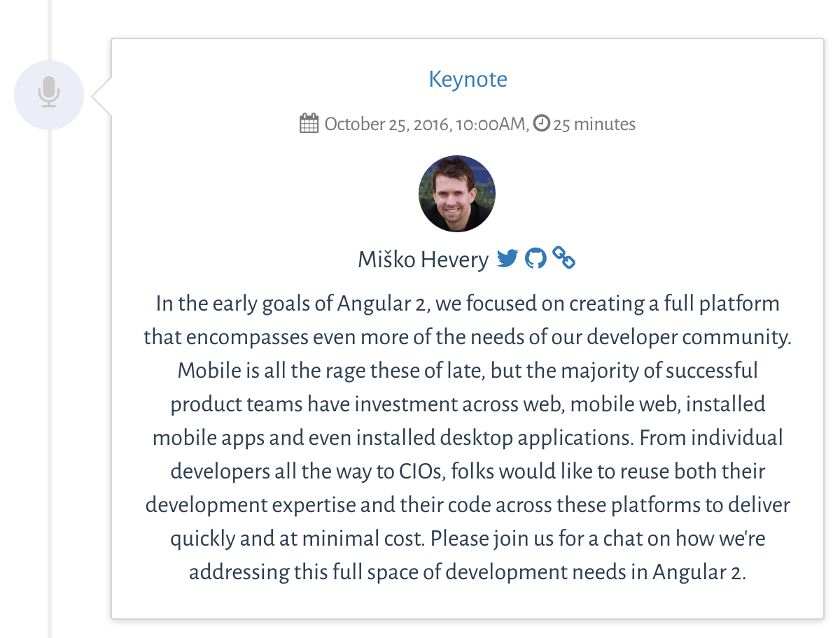Click Miško Hevery's circular profile photo
Screen dimensions: 840x638
(457, 194)
